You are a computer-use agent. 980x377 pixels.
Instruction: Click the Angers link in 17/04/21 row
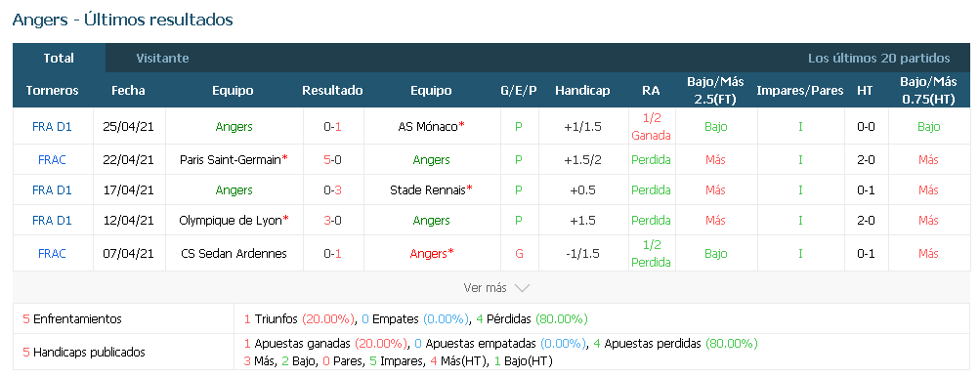coord(234,189)
